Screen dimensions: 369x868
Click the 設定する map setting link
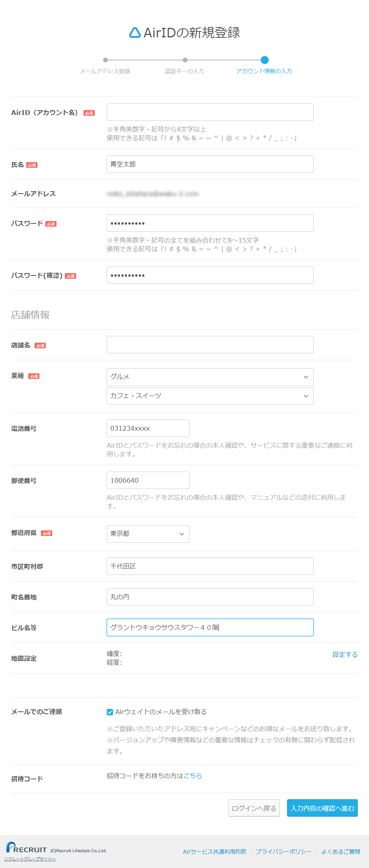(345, 654)
